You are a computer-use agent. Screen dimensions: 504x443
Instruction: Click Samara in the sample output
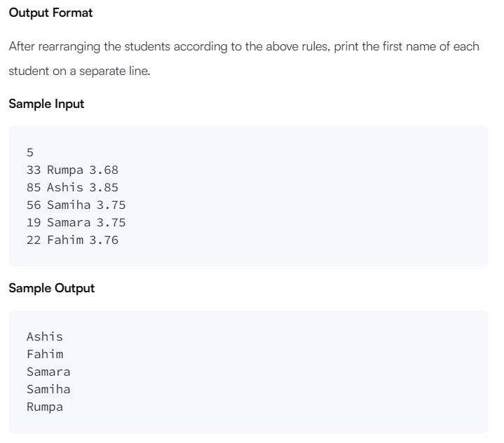click(x=48, y=372)
